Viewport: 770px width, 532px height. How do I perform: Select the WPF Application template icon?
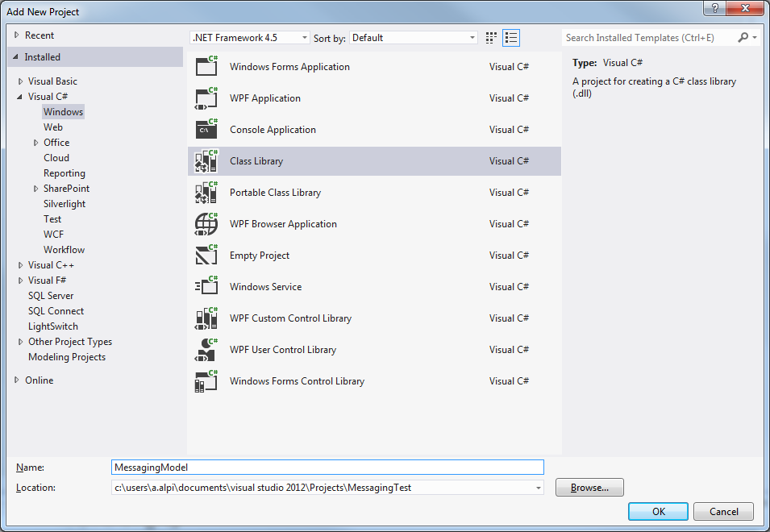[206, 98]
